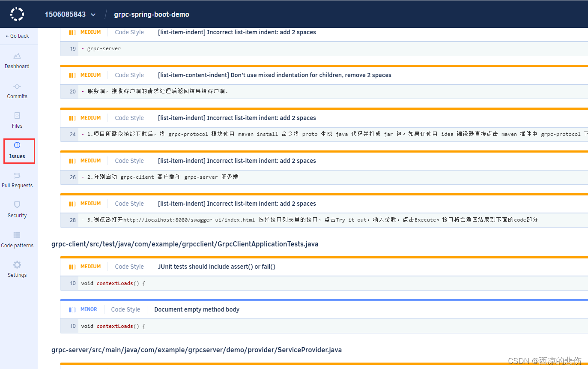Open 'JUnit tests should include assert() or fail()' issue
This screenshot has width=588, height=369.
point(217,267)
